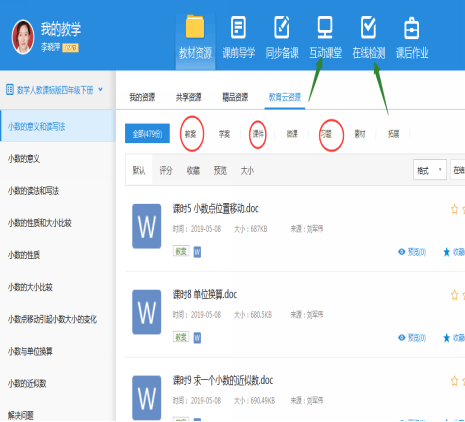Open Word icon of 课时5 小数点位置移动.doc

point(147,226)
